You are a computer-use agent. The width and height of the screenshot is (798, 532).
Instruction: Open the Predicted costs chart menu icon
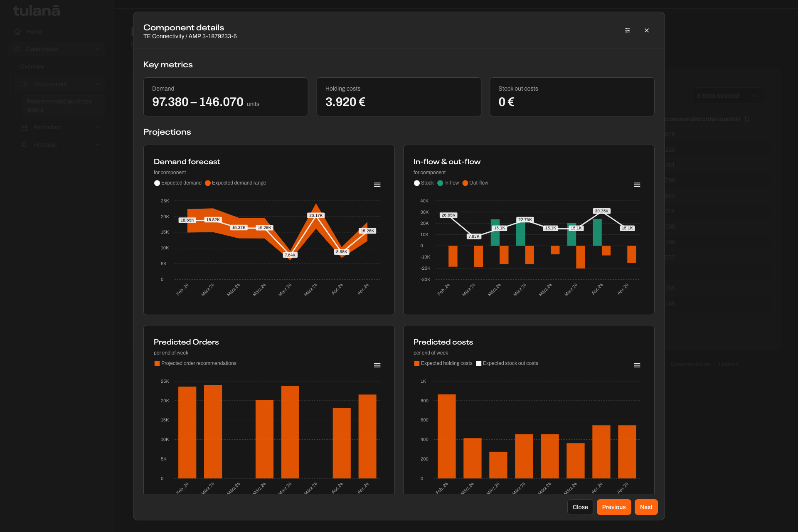(x=637, y=365)
